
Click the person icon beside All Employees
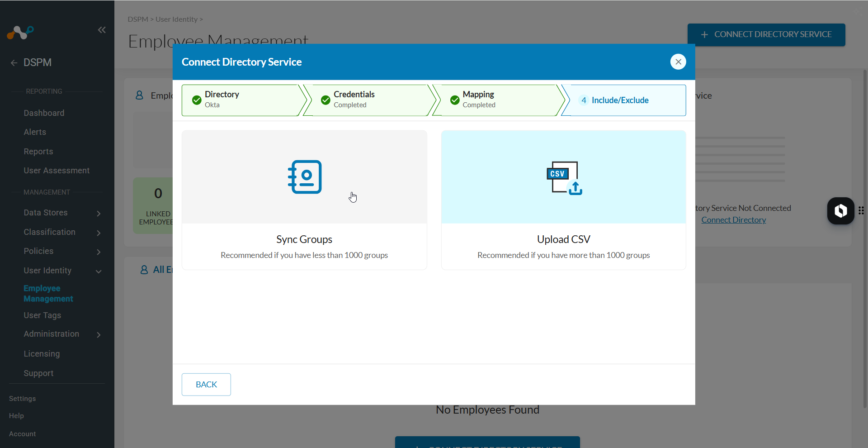pos(144,270)
